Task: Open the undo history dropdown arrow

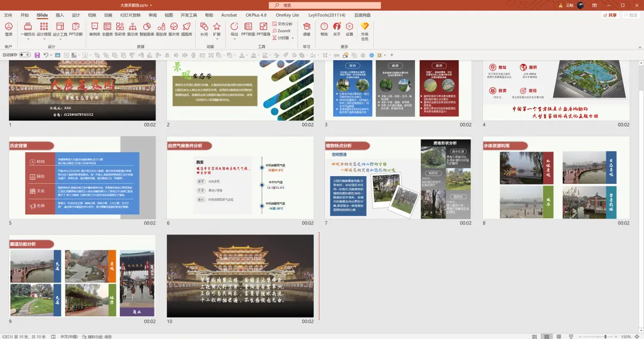Action: pyautogui.click(x=51, y=55)
